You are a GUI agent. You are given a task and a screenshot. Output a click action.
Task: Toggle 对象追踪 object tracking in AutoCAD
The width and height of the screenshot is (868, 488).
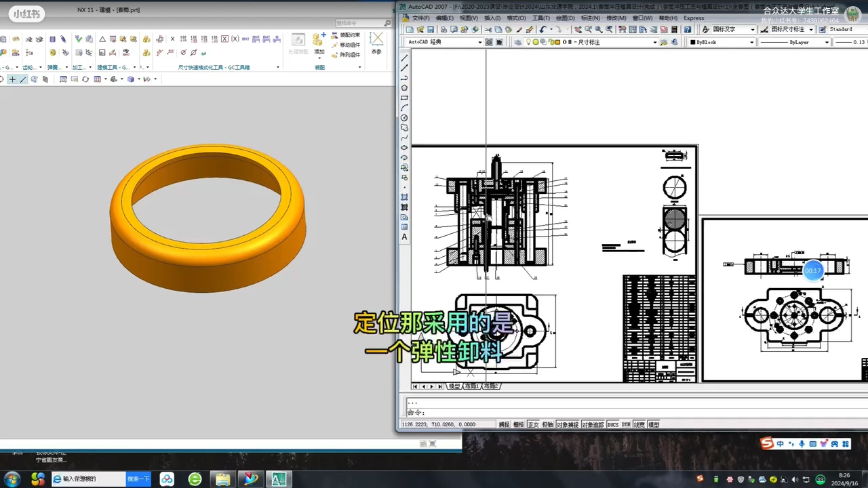593,424
